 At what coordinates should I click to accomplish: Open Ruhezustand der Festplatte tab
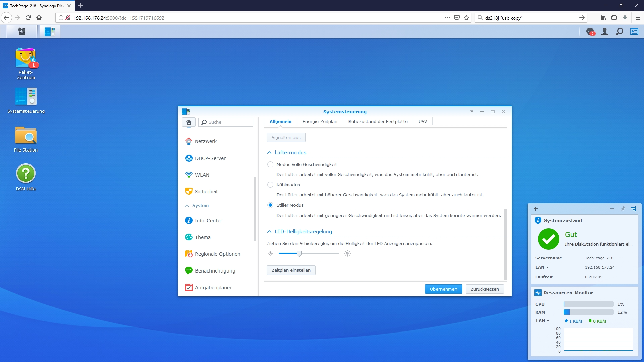click(x=378, y=121)
